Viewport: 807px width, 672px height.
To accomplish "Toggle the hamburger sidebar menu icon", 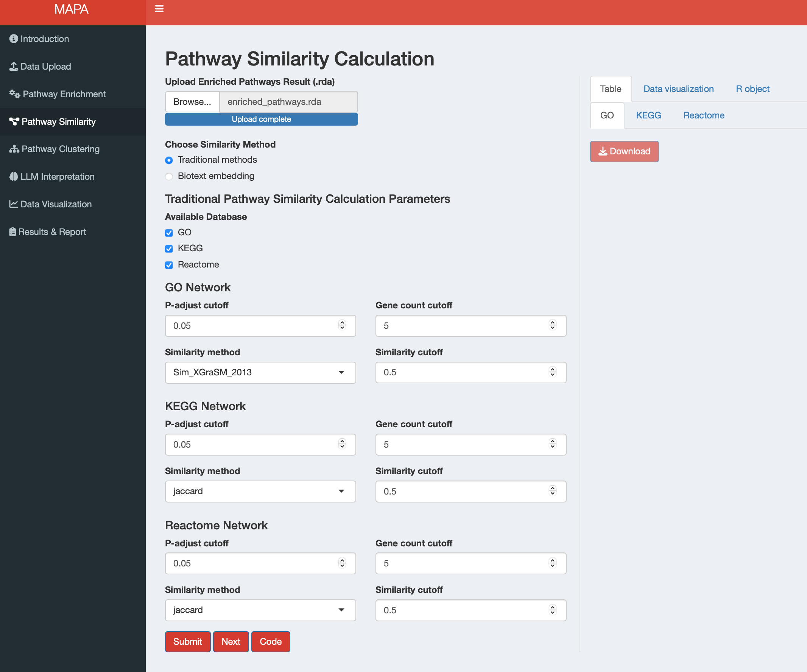I will pyautogui.click(x=159, y=8).
